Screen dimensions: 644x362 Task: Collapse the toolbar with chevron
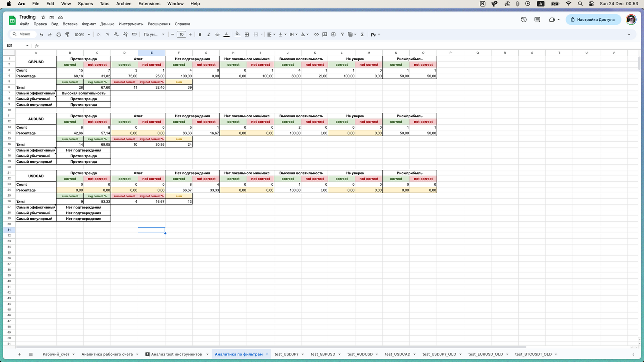pyautogui.click(x=629, y=34)
